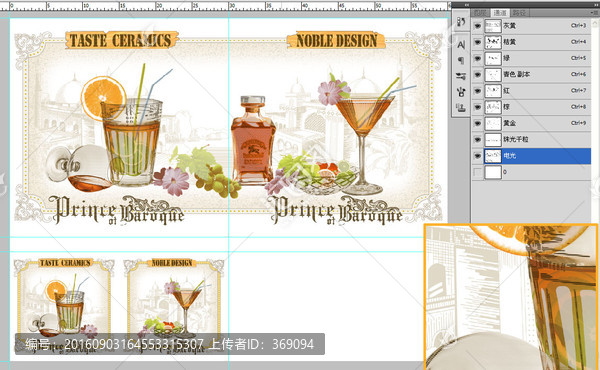Screen dimensions: 600x370
Task: Hide the 绿 channel
Action: [x=477, y=58]
